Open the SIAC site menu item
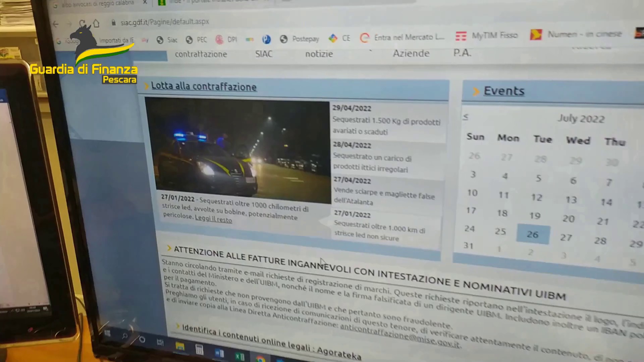The image size is (644, 362). point(264,54)
